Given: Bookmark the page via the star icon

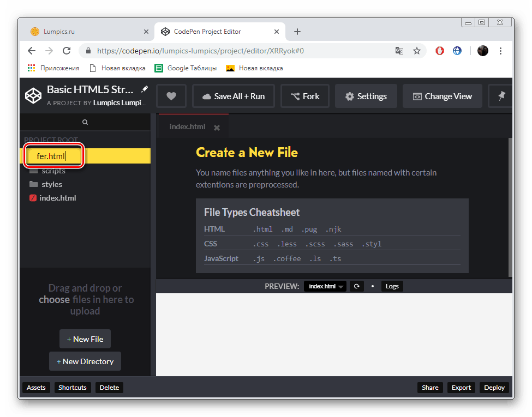Looking at the screenshot, I should (x=417, y=50).
